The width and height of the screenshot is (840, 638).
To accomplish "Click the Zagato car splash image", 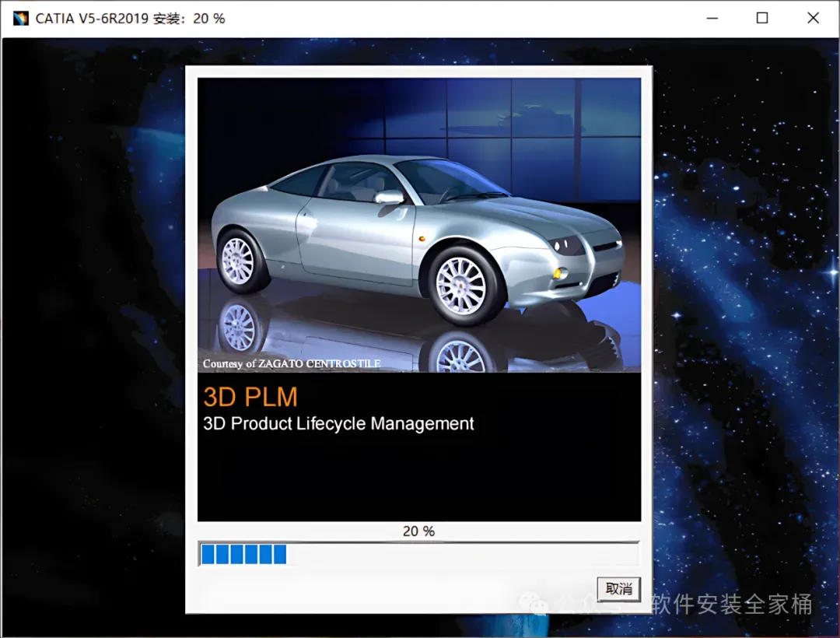I will click(419, 225).
